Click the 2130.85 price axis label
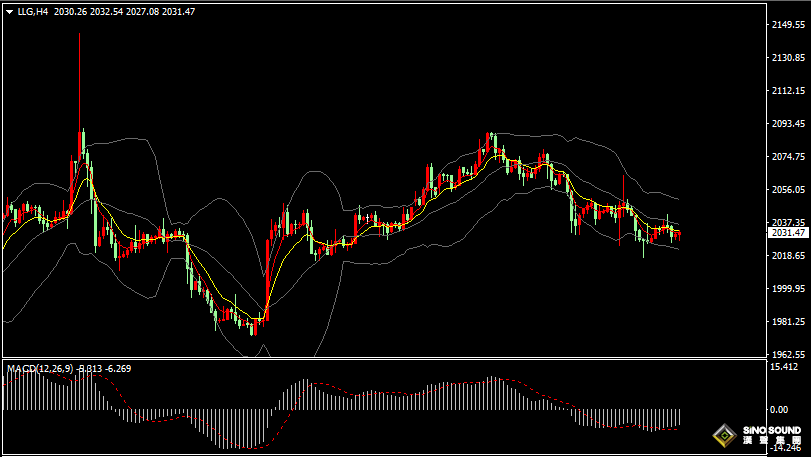 pyautogui.click(x=787, y=58)
